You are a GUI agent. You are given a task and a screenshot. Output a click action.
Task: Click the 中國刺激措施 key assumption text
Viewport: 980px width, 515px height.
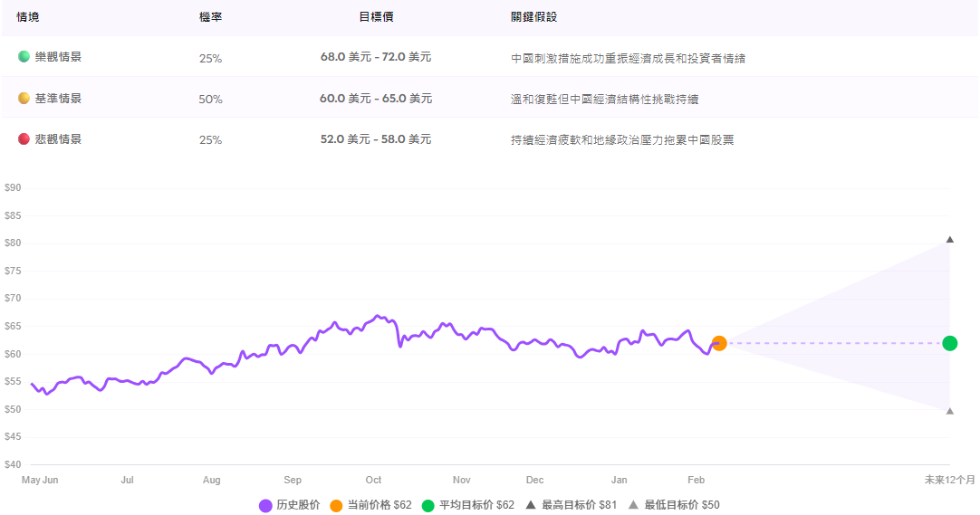click(629, 58)
